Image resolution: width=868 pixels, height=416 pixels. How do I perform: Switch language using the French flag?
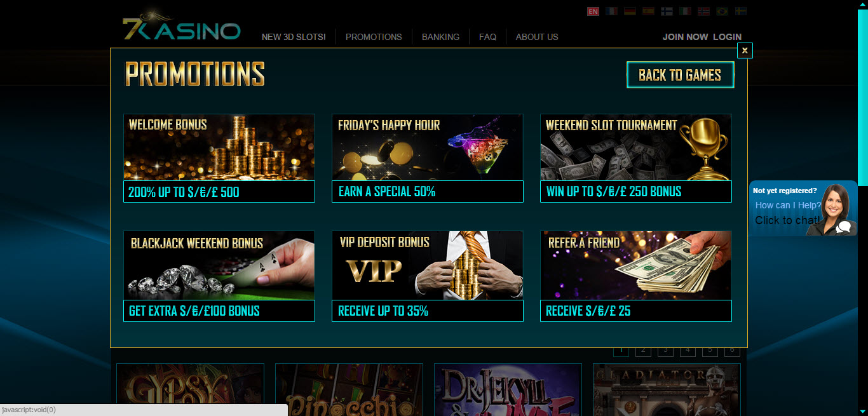[x=611, y=11]
